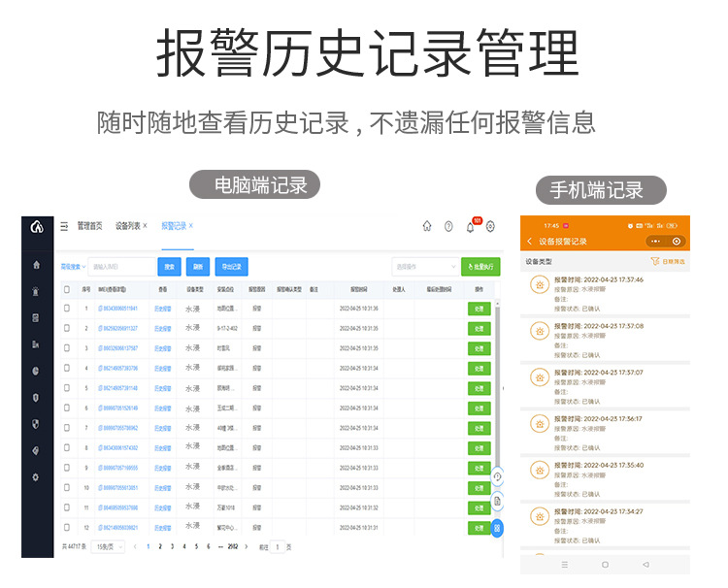Click the home icon in the top toolbar
The width and height of the screenshot is (728, 588).
(x=426, y=226)
